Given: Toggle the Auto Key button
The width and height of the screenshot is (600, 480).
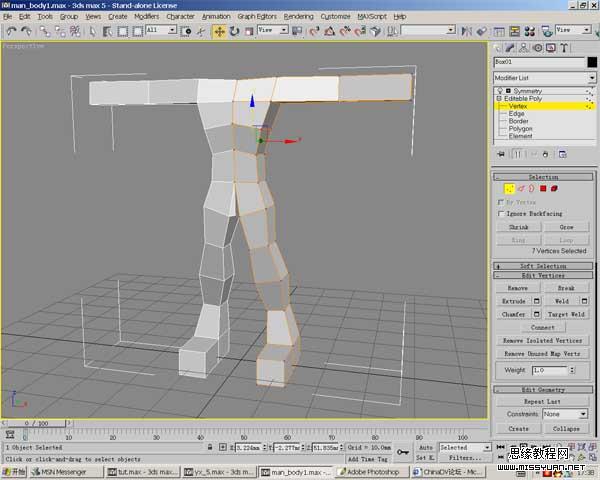Looking at the screenshot, I should (427, 447).
